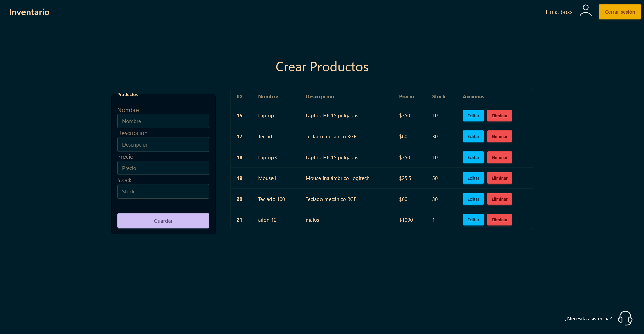Click the user profile icon
The width and height of the screenshot is (644, 334).
[x=585, y=11]
